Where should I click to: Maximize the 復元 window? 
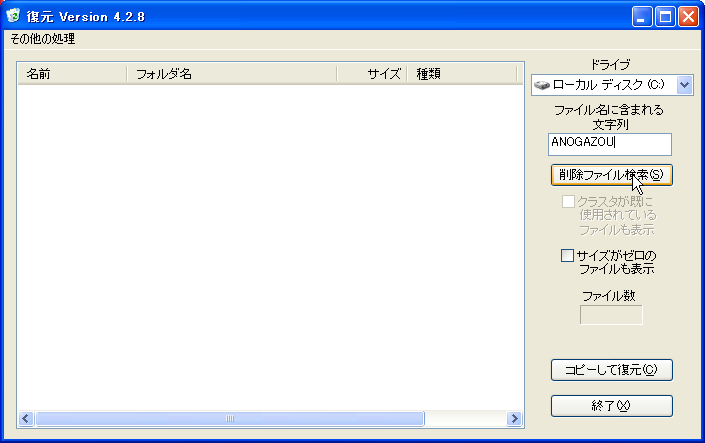coord(665,16)
